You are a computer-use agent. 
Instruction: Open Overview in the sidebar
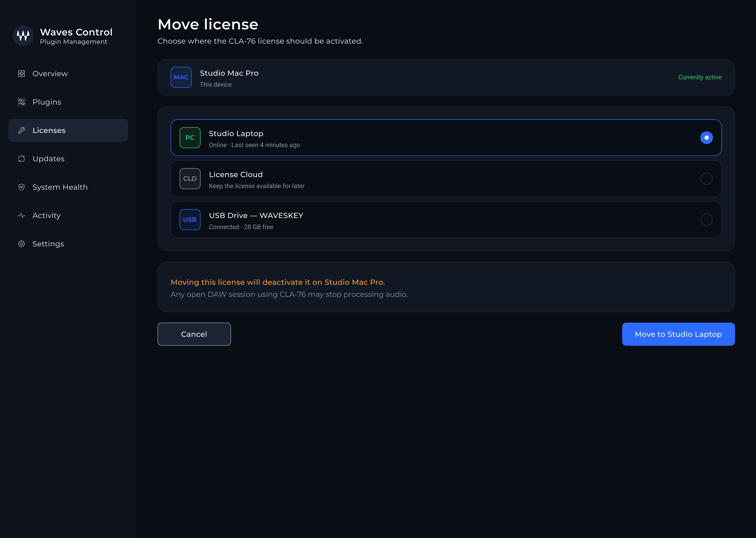[x=68, y=74]
